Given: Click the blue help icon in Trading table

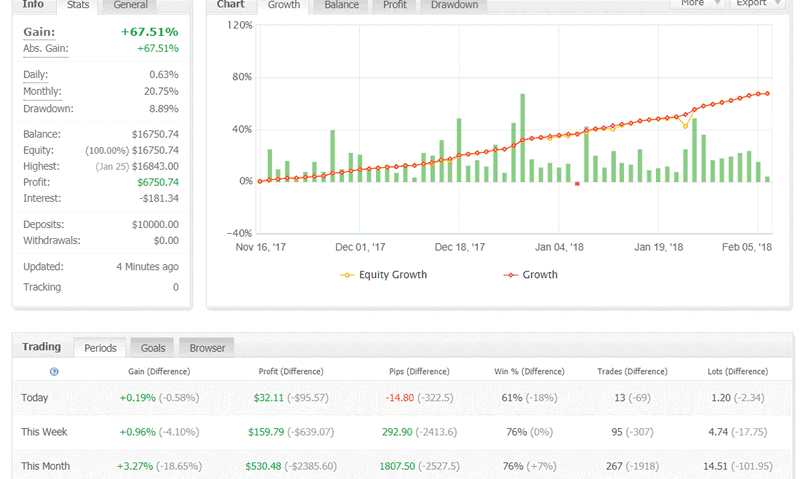Looking at the screenshot, I should tap(54, 371).
